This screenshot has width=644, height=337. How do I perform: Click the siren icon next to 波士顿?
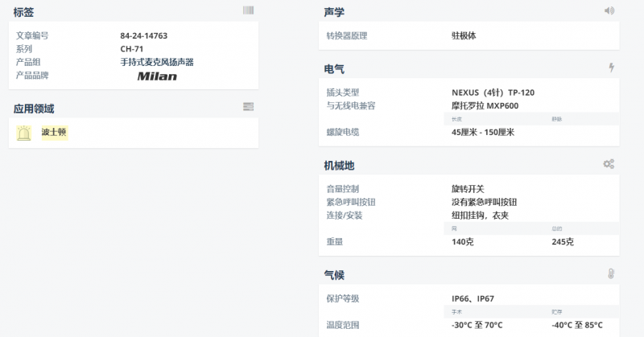25,133
